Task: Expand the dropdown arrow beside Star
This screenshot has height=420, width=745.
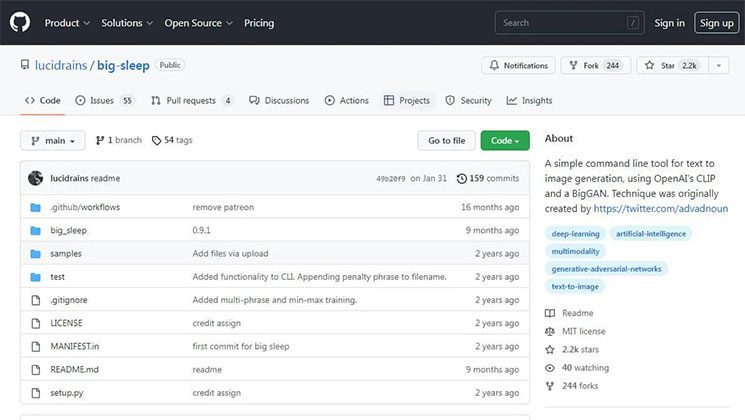Action: point(719,66)
